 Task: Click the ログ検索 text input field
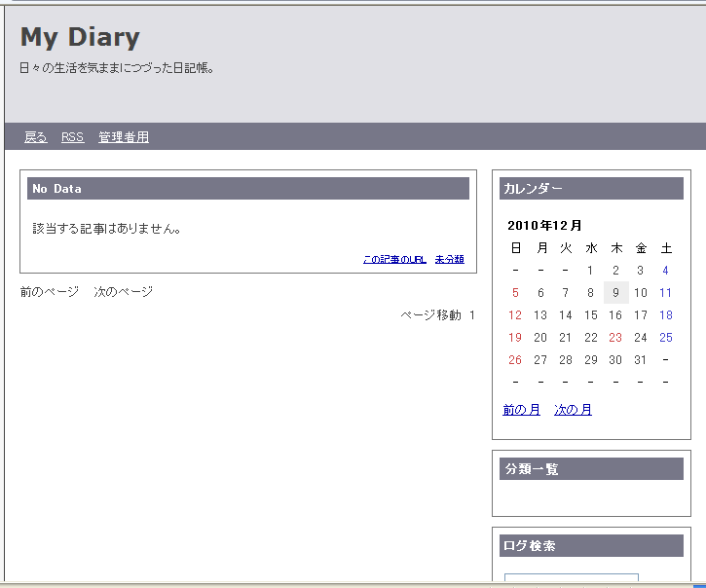(571, 579)
